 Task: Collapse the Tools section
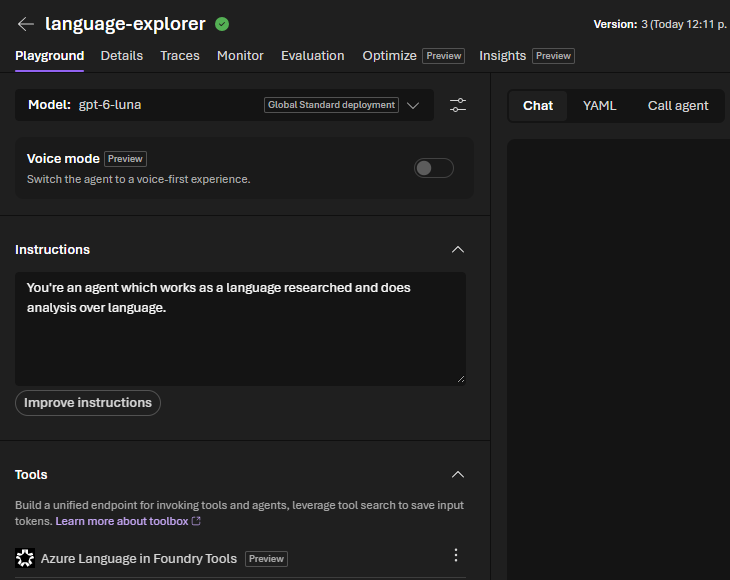tap(458, 474)
